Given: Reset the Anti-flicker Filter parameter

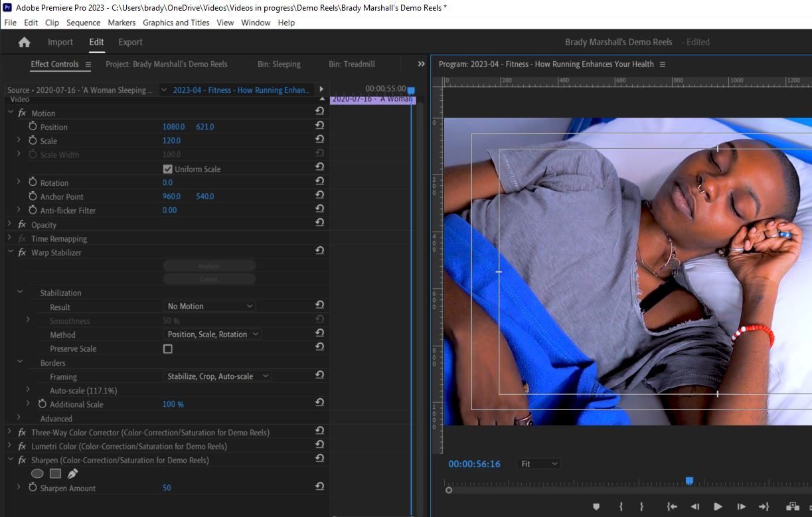Looking at the screenshot, I should pyautogui.click(x=319, y=209).
